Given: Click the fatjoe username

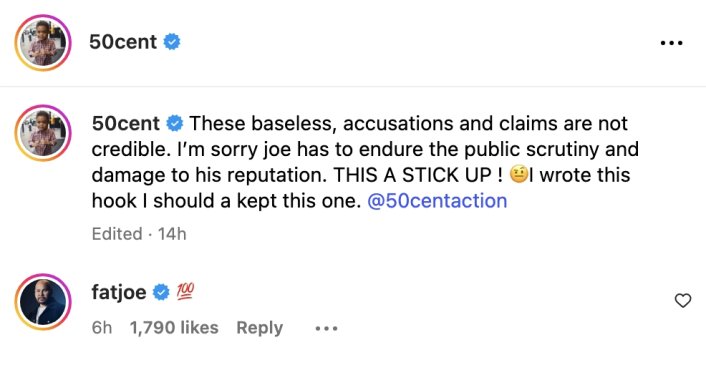Looking at the screenshot, I should tap(119, 293).
